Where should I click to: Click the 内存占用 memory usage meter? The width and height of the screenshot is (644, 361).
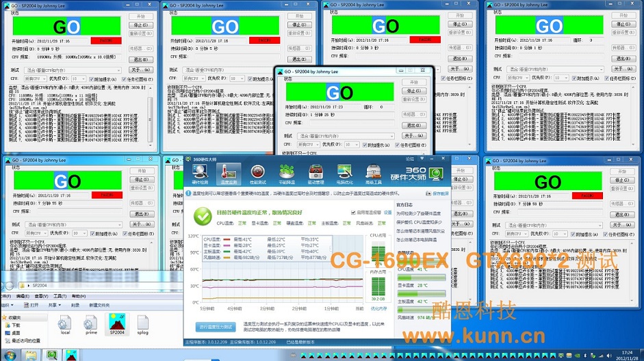(x=378, y=286)
